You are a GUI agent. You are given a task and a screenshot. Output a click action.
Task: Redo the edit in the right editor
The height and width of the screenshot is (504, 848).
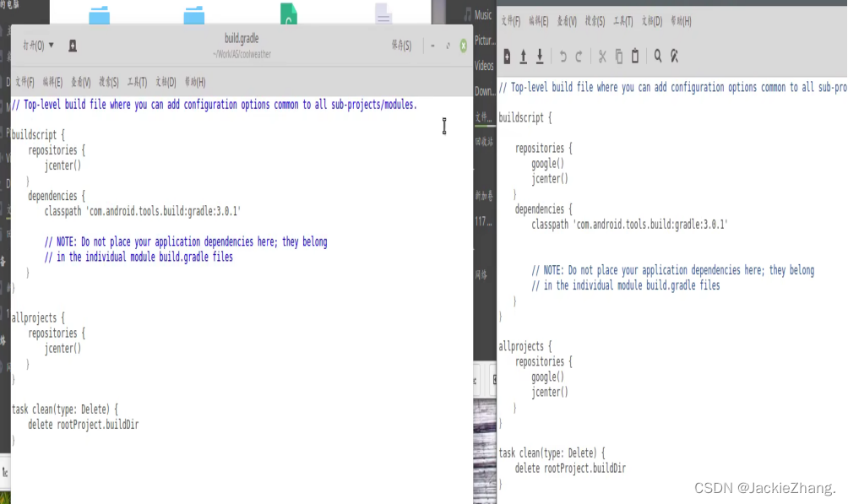579,57
